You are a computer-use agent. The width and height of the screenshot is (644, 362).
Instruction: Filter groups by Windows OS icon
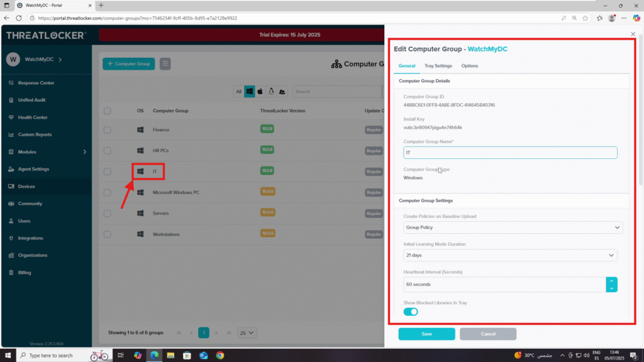click(x=249, y=92)
